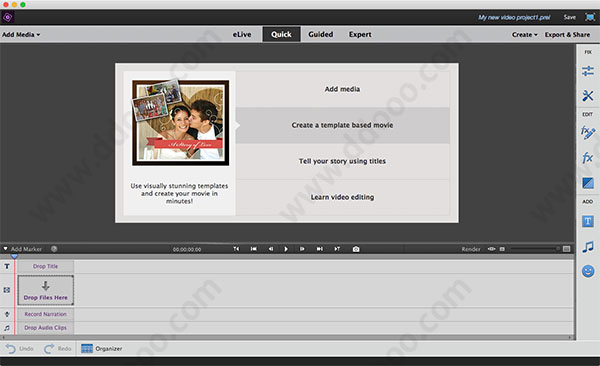This screenshot has height=366, width=600.
Task: Click the Drop Files Here placeholder
Action: point(46,290)
